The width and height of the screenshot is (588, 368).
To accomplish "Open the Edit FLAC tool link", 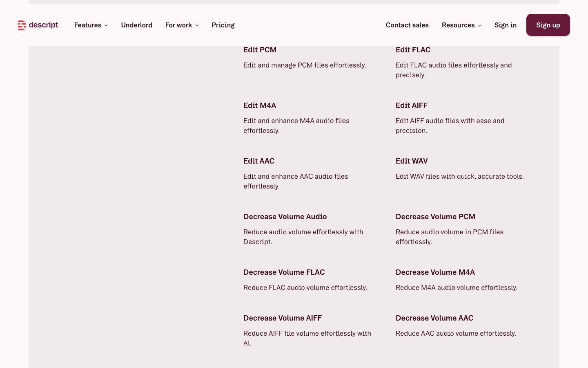I will coord(413,50).
